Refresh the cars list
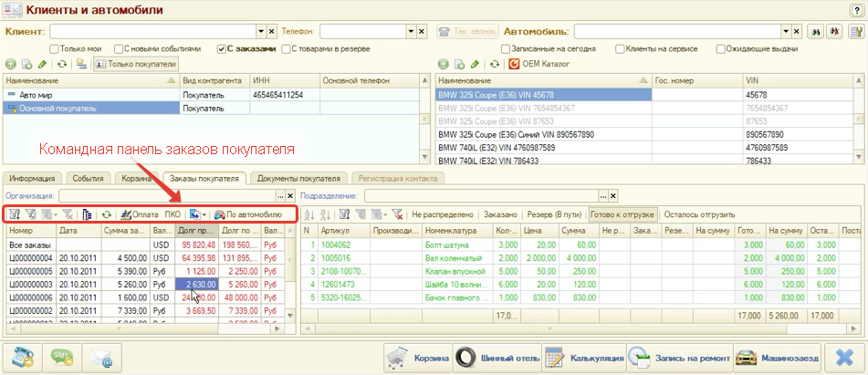The image size is (868, 375). coord(495,64)
